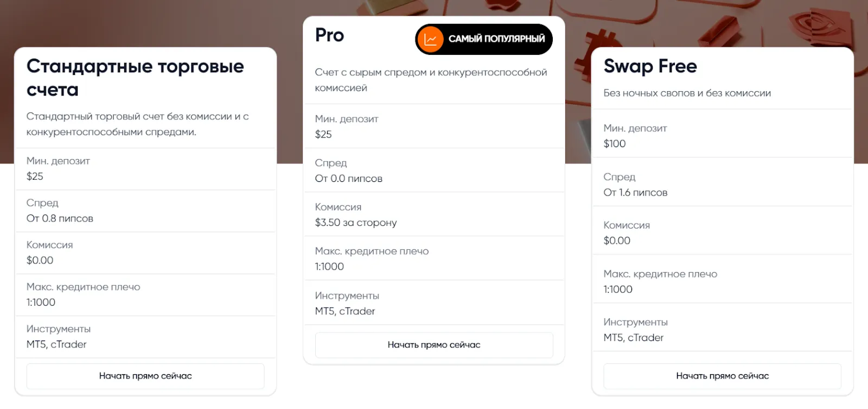Click Standard account 'MT5, cTrader' instruments row
Image resolution: width=868 pixels, height=409 pixels.
tap(145, 337)
